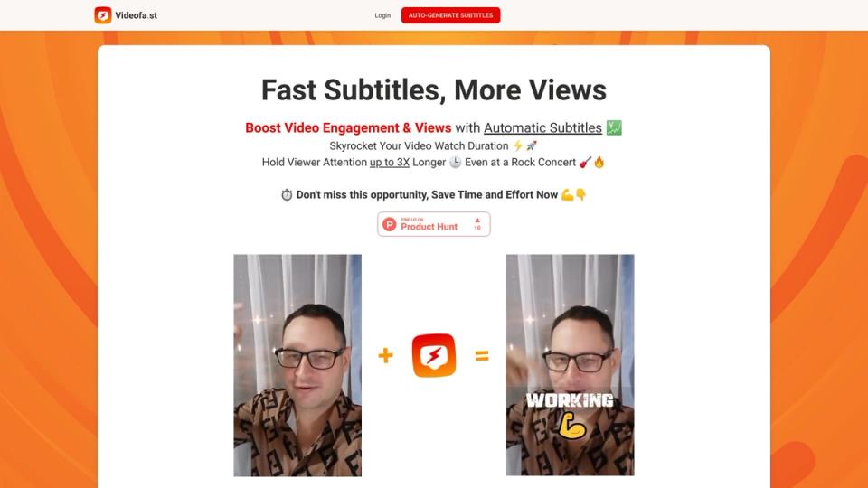Open the Product Hunt badge

pyautogui.click(x=433, y=224)
